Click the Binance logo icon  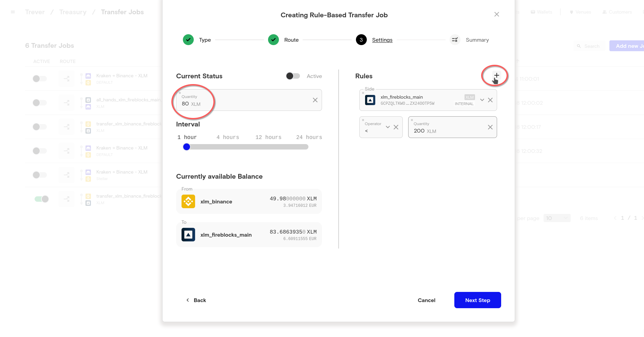click(x=188, y=201)
